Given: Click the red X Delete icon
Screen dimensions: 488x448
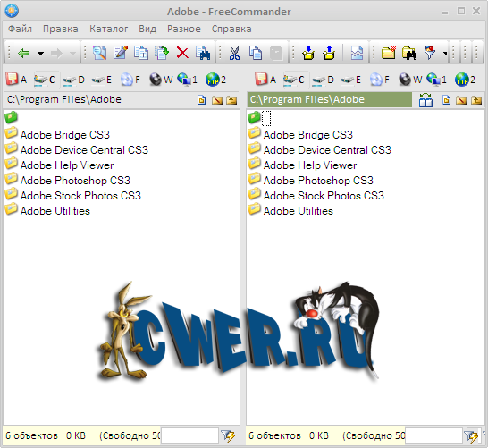Looking at the screenshot, I should [182, 53].
